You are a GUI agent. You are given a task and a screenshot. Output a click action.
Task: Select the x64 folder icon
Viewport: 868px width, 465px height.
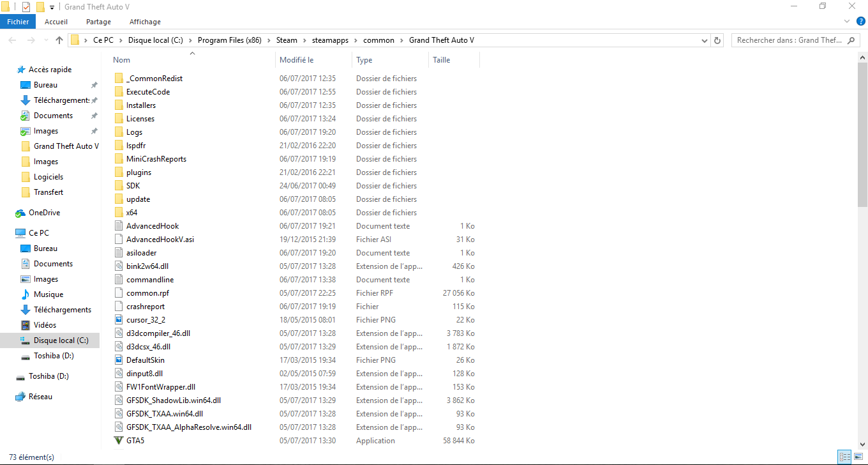coord(118,213)
